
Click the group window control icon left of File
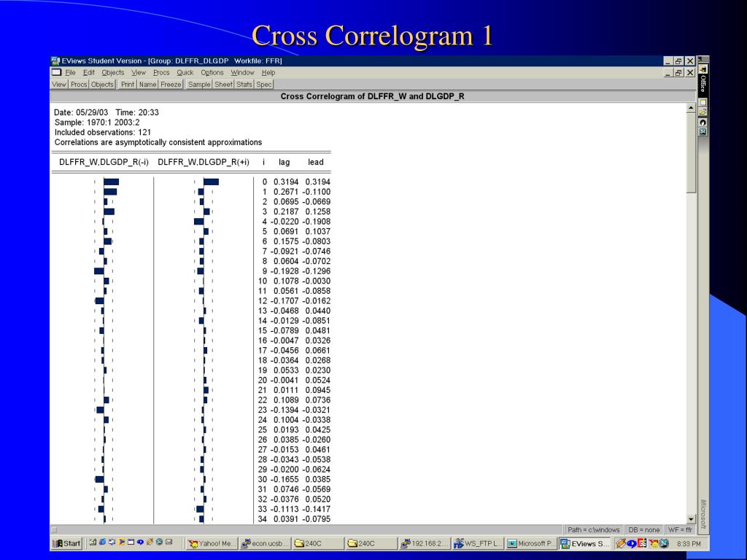pyautogui.click(x=57, y=72)
